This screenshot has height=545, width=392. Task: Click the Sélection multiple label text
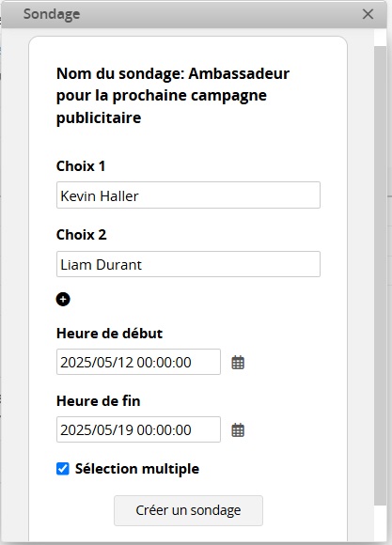pyautogui.click(x=137, y=469)
